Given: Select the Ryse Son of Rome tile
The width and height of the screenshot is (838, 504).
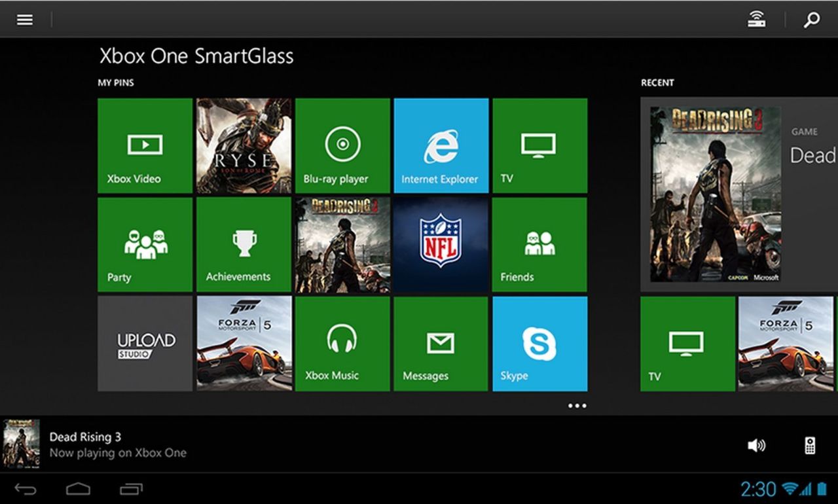Looking at the screenshot, I should click(x=244, y=145).
